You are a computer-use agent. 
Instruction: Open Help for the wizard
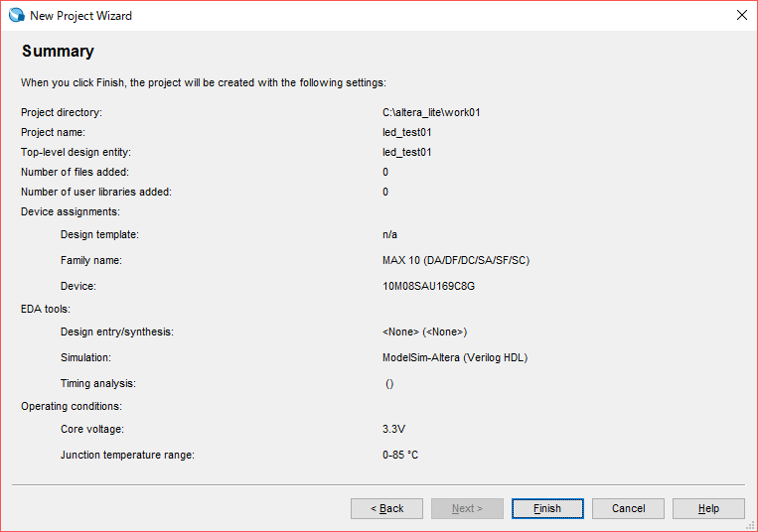[708, 508]
